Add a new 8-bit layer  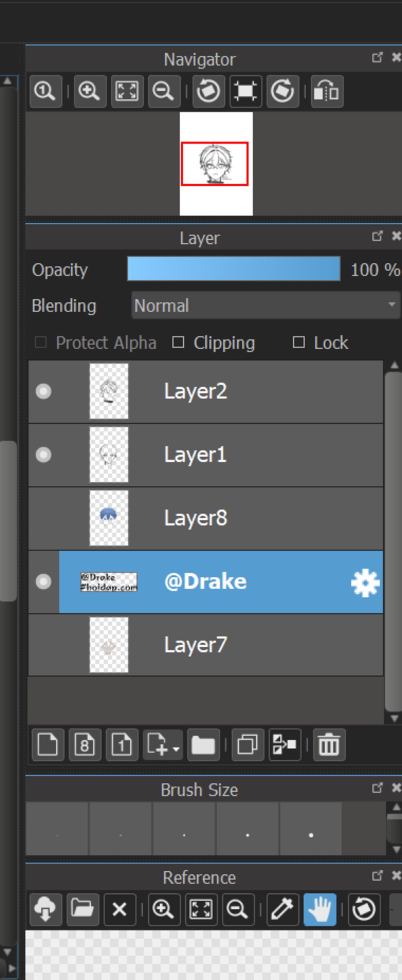(85, 745)
